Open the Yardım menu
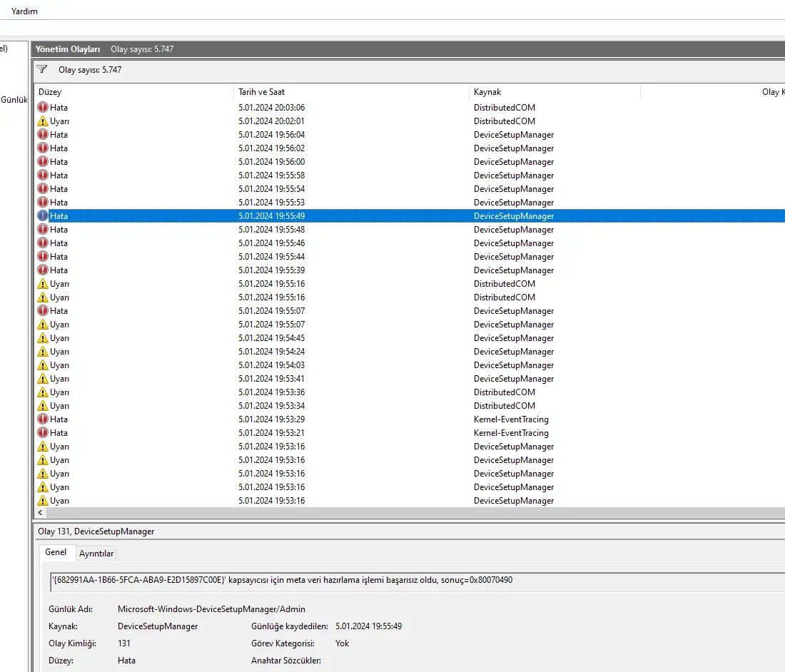Screen dimensions: 785x672 coord(24,11)
